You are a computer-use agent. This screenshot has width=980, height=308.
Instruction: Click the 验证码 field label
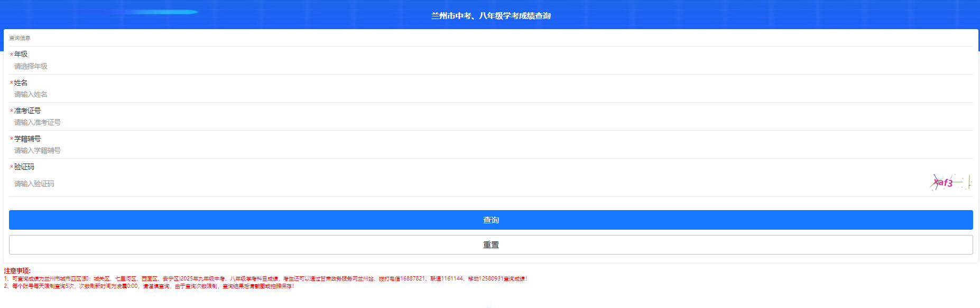pyautogui.click(x=24, y=167)
